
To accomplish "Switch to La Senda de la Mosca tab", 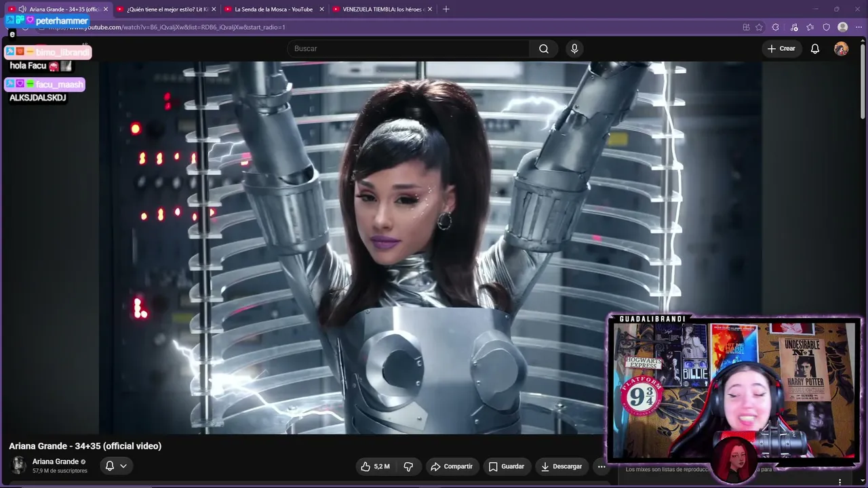I will tap(274, 9).
